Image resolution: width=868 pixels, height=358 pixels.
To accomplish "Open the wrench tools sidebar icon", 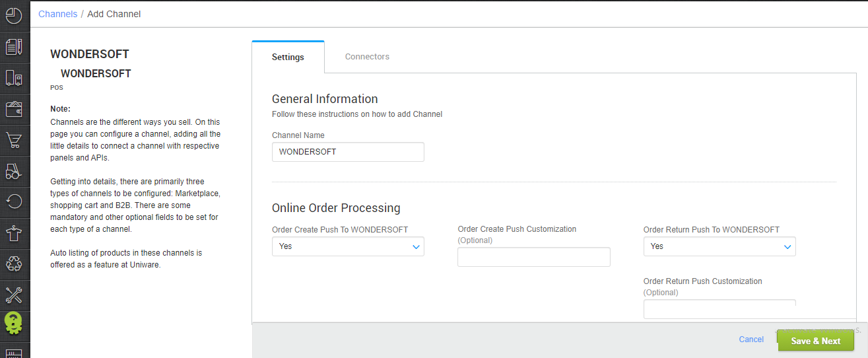I will click(x=14, y=295).
